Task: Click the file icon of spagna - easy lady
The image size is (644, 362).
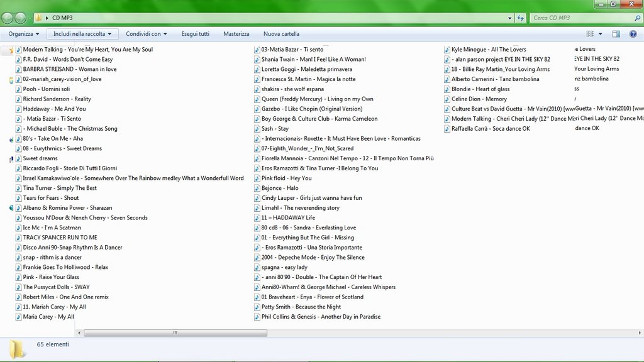Action: [x=257, y=267]
